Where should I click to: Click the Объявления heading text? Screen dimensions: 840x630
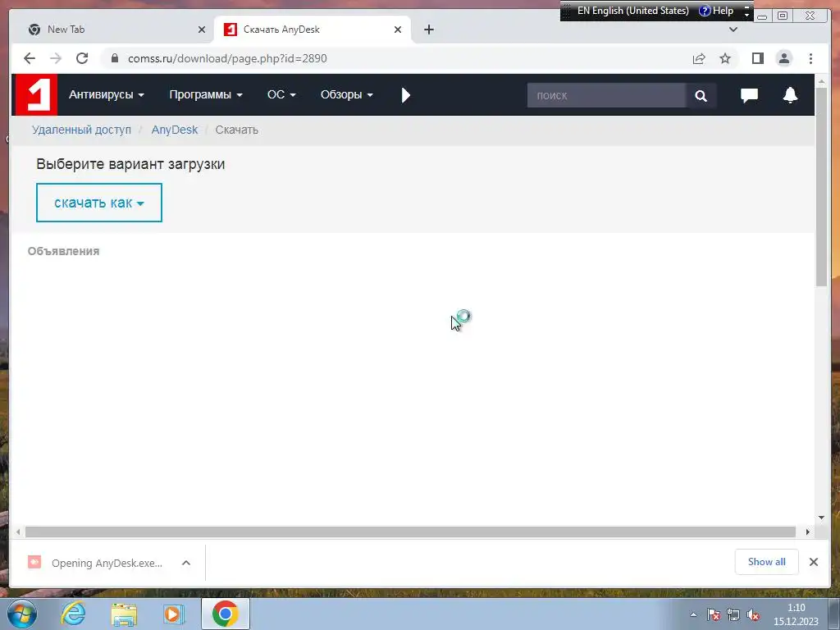click(x=63, y=251)
